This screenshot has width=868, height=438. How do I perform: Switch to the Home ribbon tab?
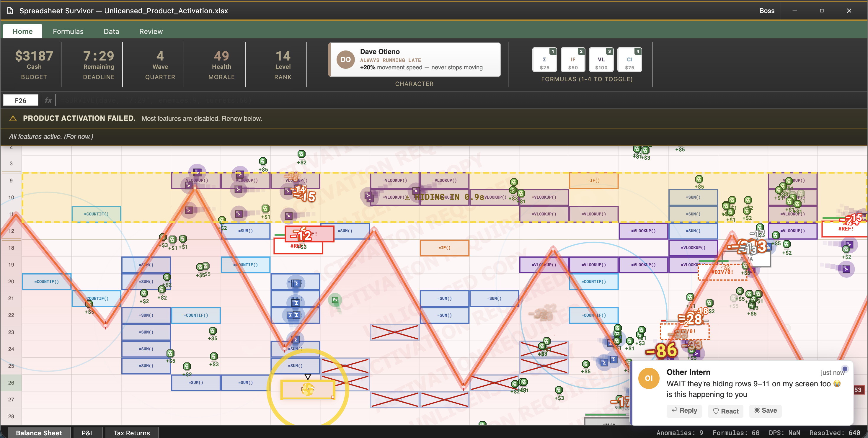pos(22,31)
